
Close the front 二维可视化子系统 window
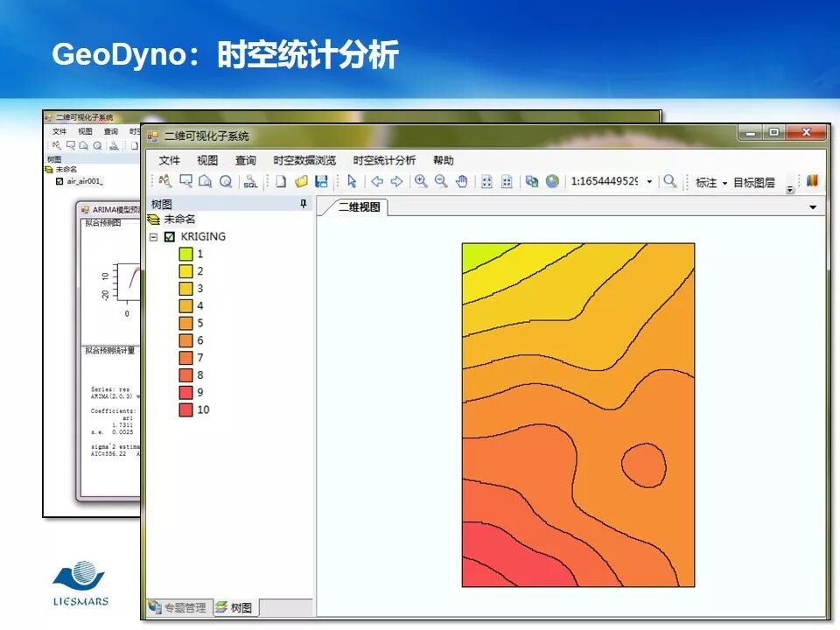pyautogui.click(x=806, y=132)
